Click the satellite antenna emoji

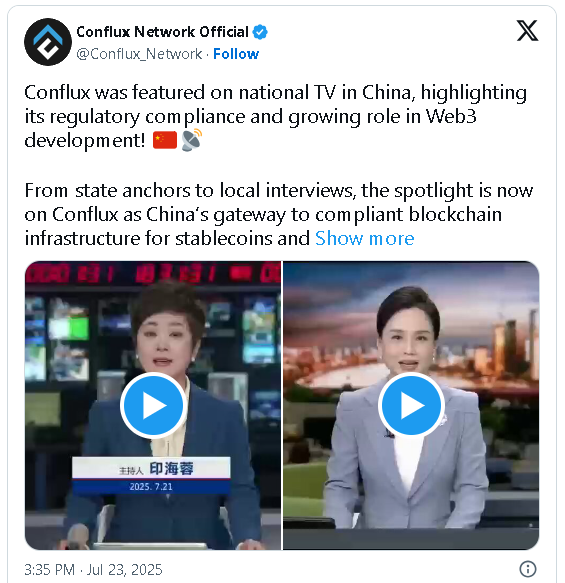(192, 140)
